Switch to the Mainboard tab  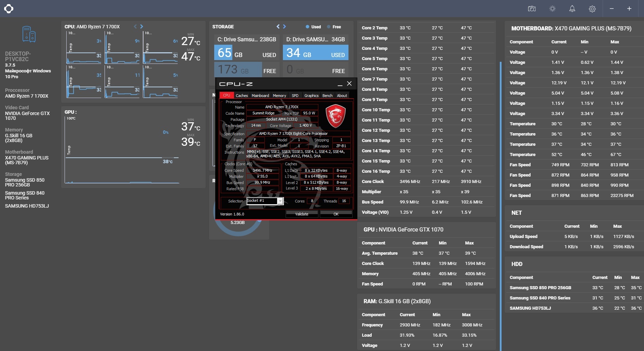coord(260,96)
